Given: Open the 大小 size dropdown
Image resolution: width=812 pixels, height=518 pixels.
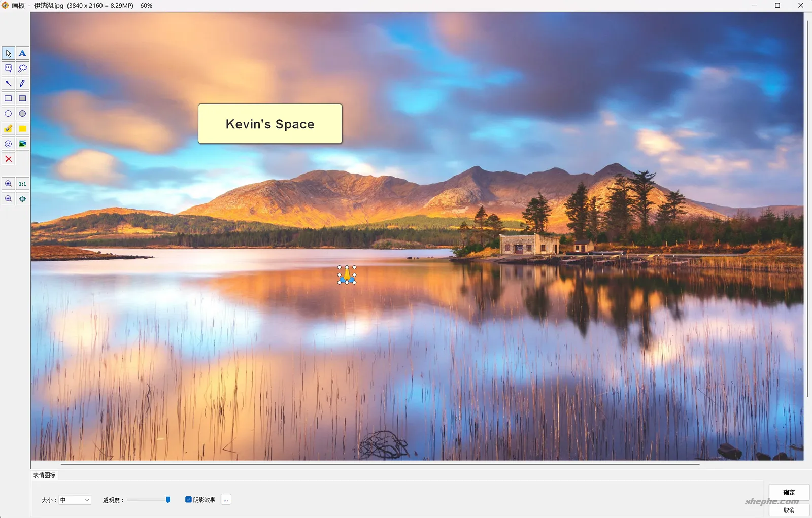Looking at the screenshot, I should coord(74,499).
